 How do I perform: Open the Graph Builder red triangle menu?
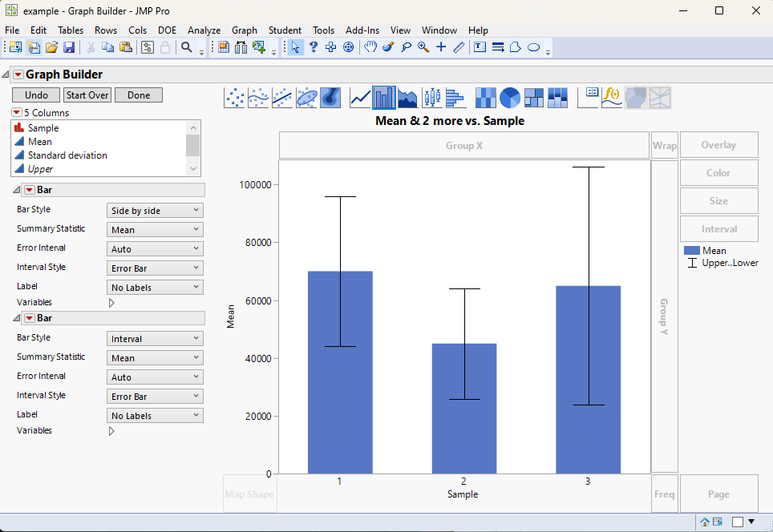click(x=18, y=75)
